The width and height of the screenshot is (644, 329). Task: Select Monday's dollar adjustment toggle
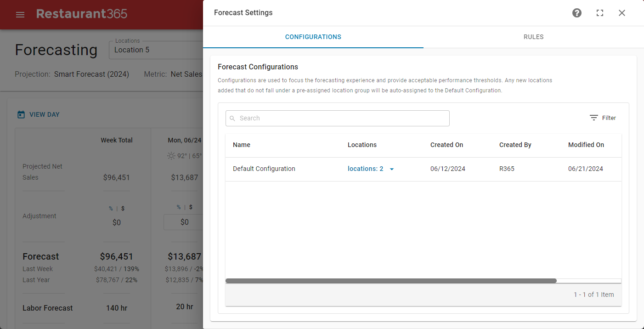[x=191, y=207]
